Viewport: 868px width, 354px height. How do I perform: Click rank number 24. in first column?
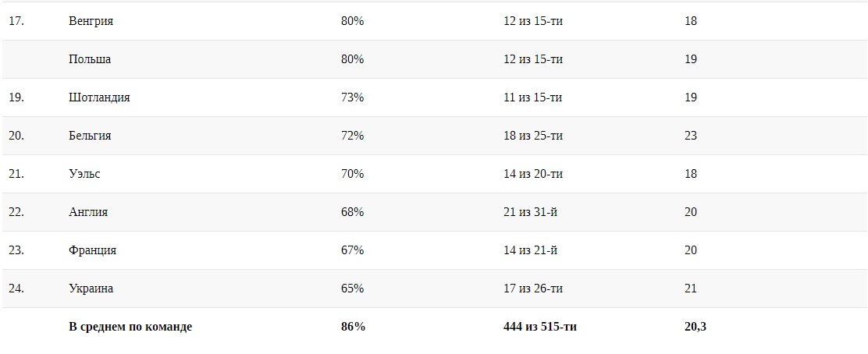[16, 289]
